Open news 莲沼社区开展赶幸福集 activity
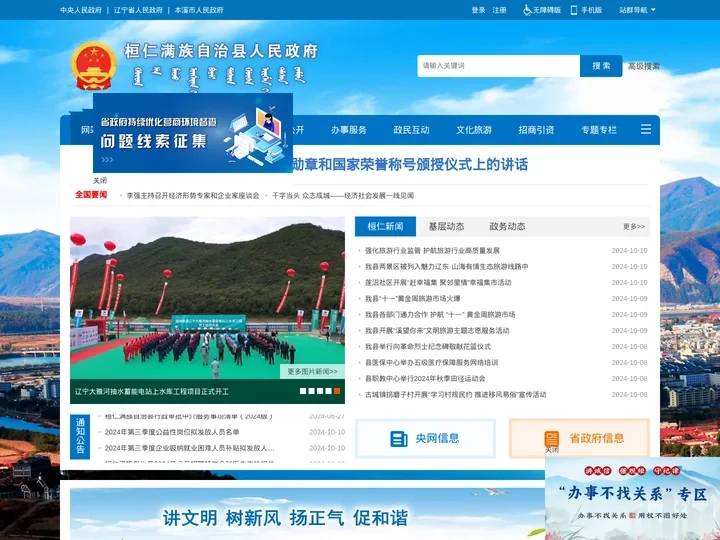This screenshot has height=540, width=720. (438, 282)
